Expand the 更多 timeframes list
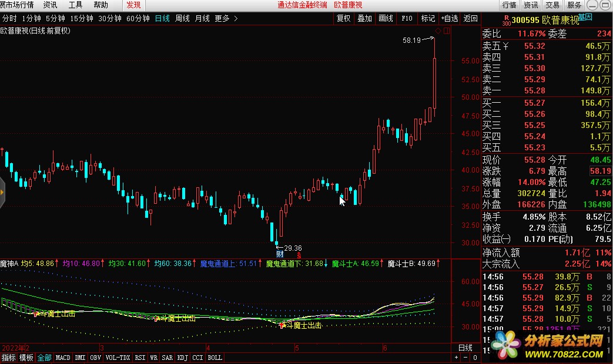 coord(226,18)
